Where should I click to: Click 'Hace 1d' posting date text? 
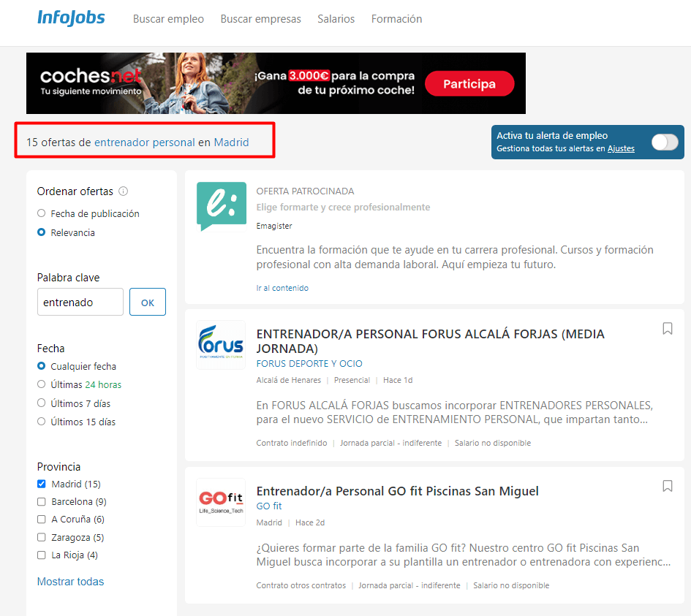pyautogui.click(x=398, y=380)
